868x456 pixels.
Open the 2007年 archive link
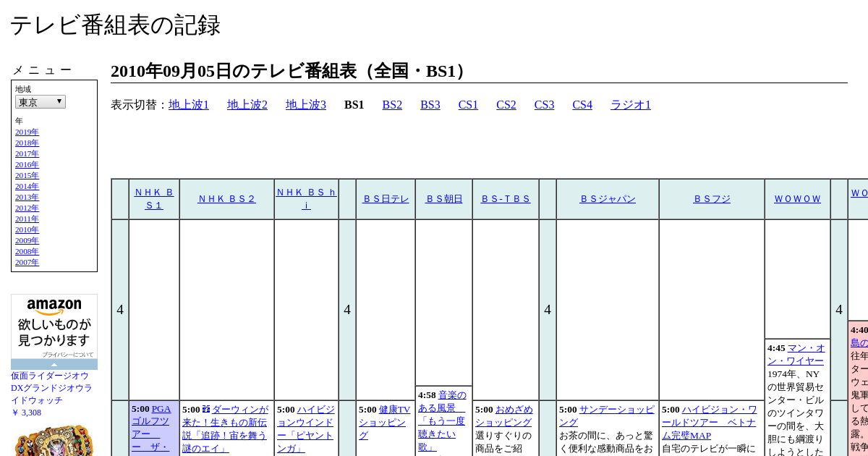pos(27,263)
